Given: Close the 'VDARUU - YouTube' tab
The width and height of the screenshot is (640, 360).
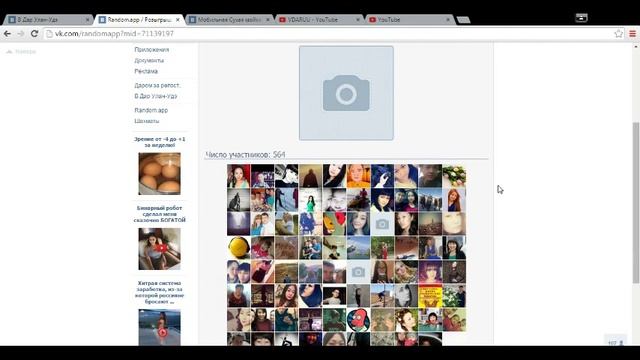Looking at the screenshot, I should point(358,20).
